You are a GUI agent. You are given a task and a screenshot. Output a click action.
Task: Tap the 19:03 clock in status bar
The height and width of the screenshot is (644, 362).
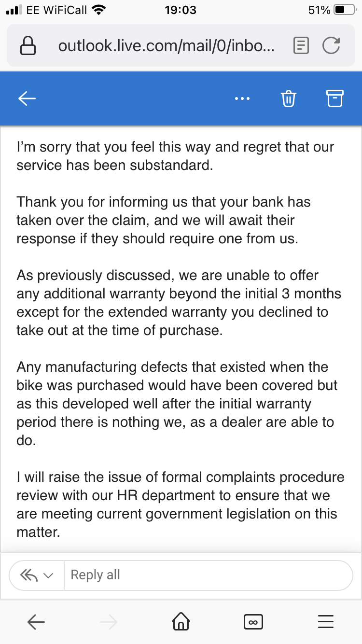point(181,10)
